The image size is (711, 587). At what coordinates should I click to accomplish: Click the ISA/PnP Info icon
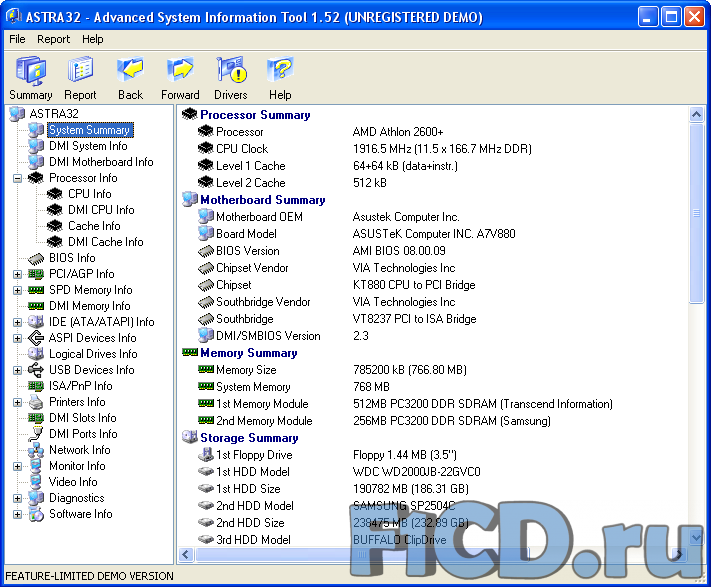pyautogui.click(x=36, y=386)
